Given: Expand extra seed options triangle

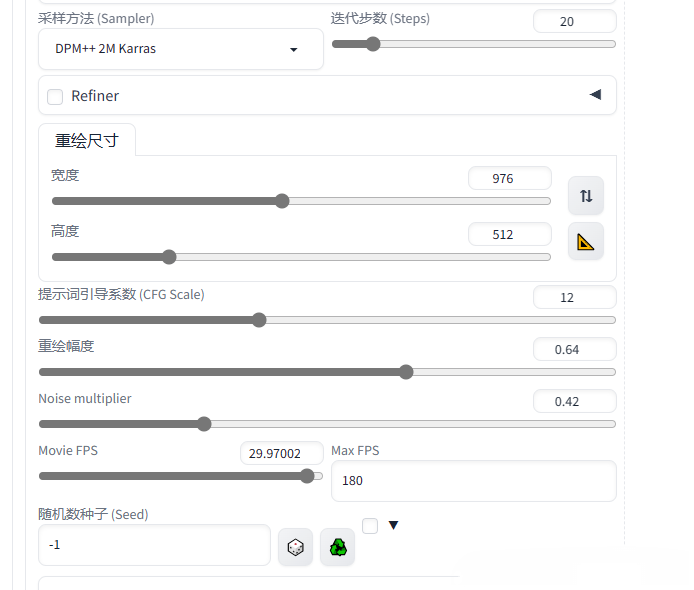Looking at the screenshot, I should [393, 525].
